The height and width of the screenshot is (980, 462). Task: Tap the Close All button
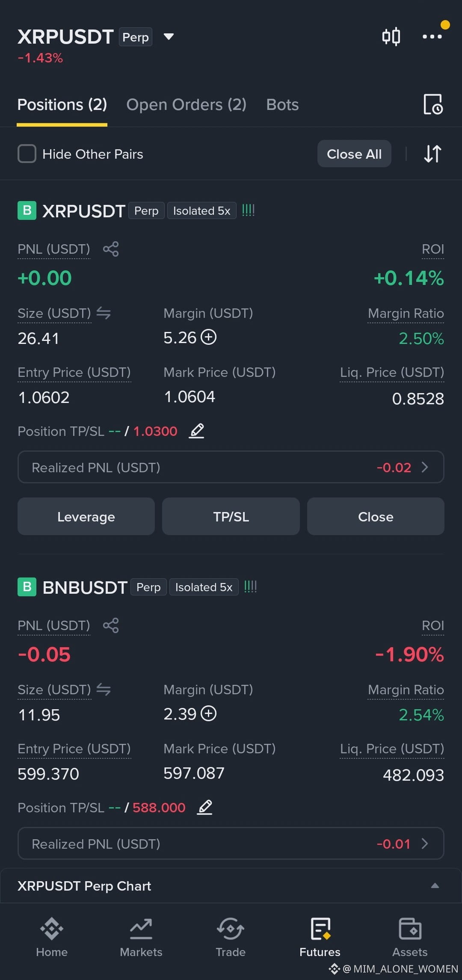pos(354,154)
